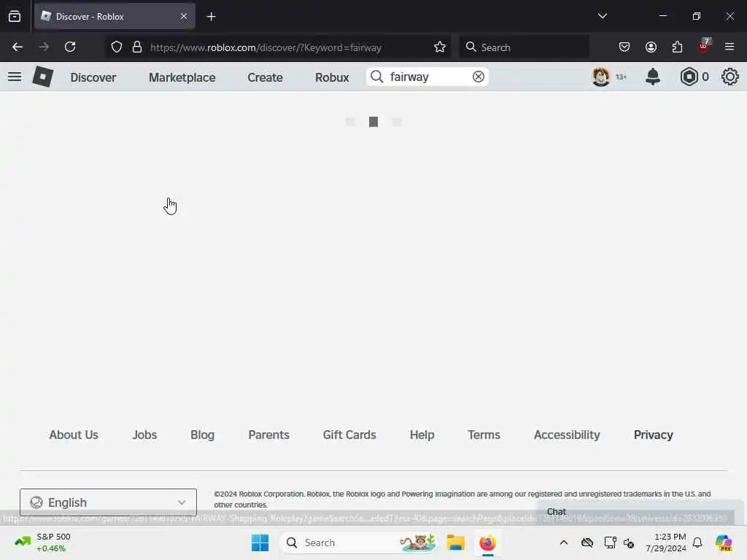Open the Firefox extensions puzzle icon
The image size is (747, 560).
click(677, 47)
